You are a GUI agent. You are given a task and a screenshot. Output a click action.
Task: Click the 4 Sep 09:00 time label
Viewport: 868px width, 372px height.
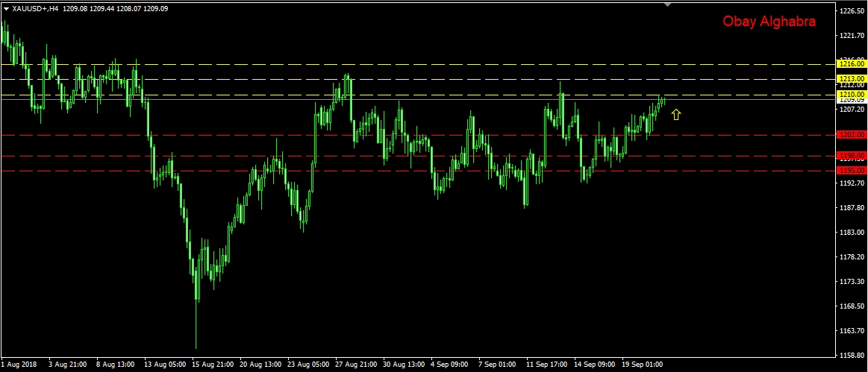click(x=450, y=365)
